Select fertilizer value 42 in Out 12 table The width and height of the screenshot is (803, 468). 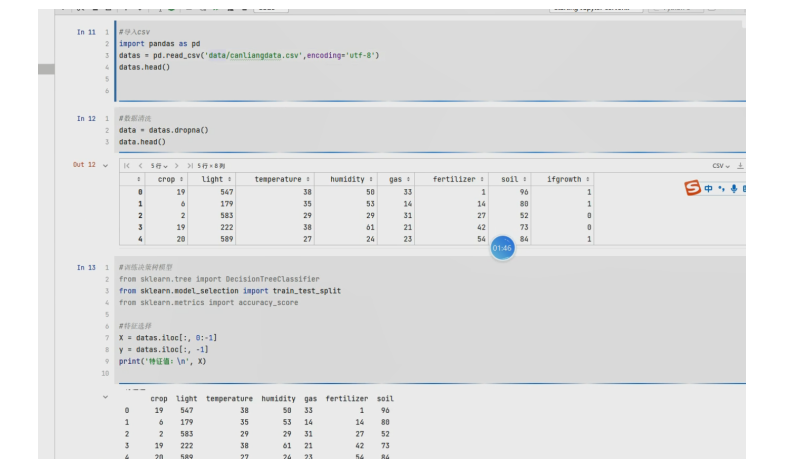pyautogui.click(x=481, y=227)
